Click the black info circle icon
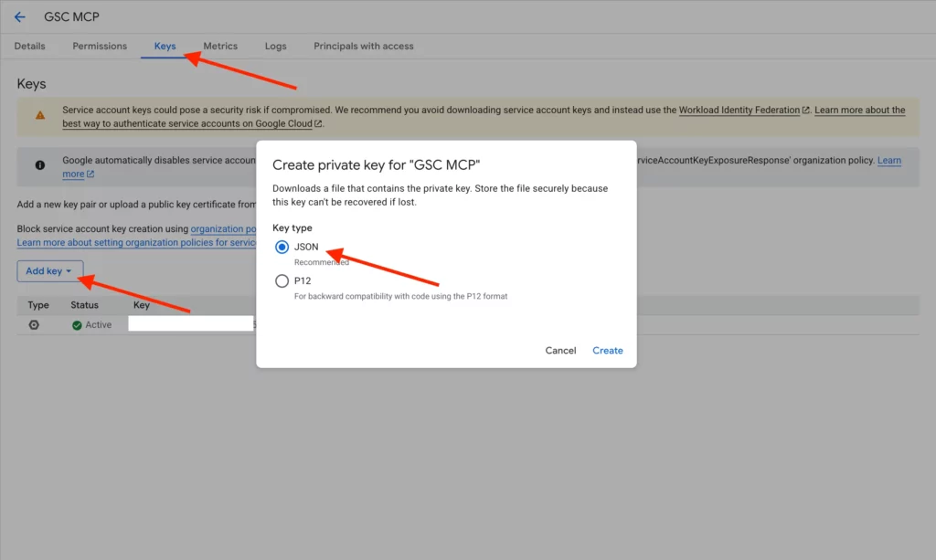 (x=40, y=165)
